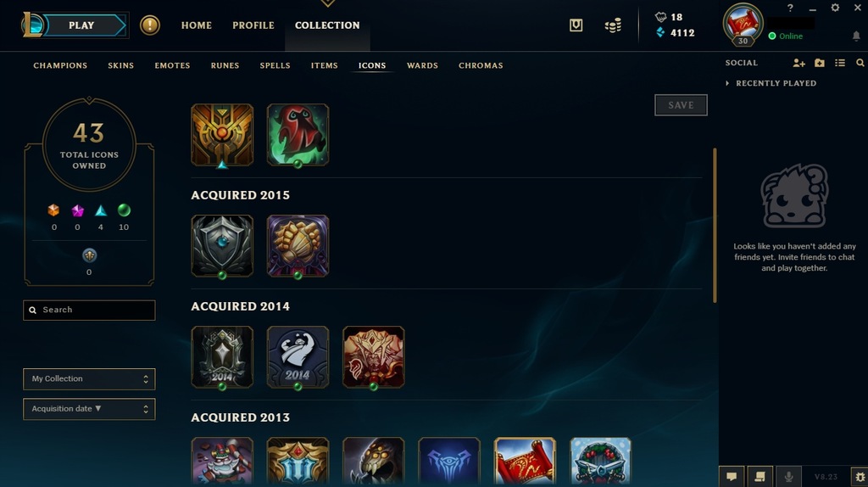Click the new folder icon in Social
Viewport: 868px width, 487px height.
pos(820,63)
